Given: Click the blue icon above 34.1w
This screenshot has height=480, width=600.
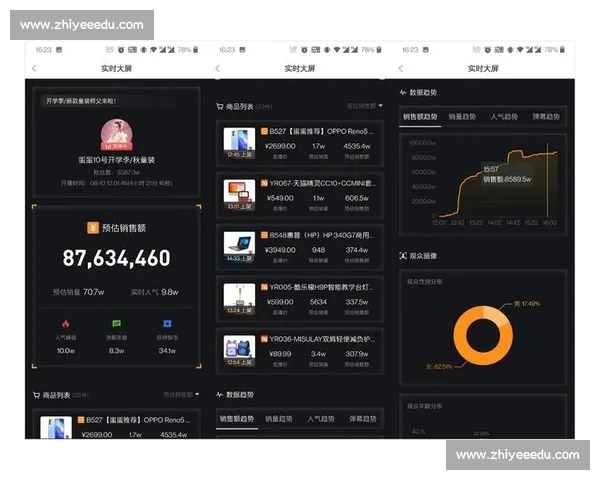Looking at the screenshot, I should pos(167,324).
